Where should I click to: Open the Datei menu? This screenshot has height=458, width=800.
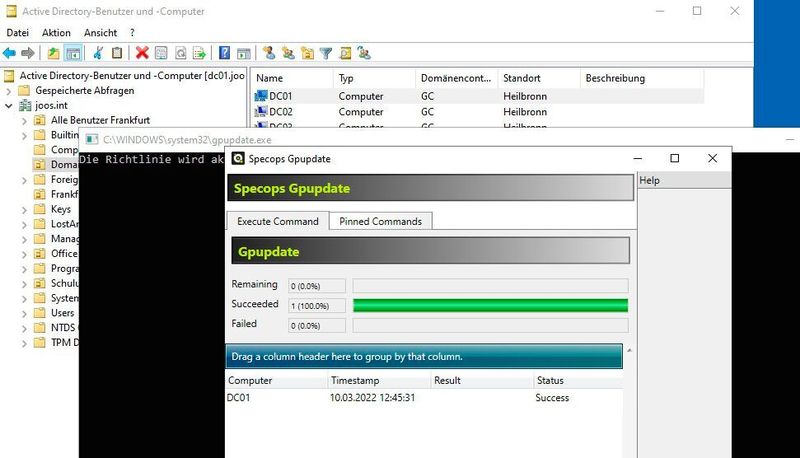click(x=17, y=33)
